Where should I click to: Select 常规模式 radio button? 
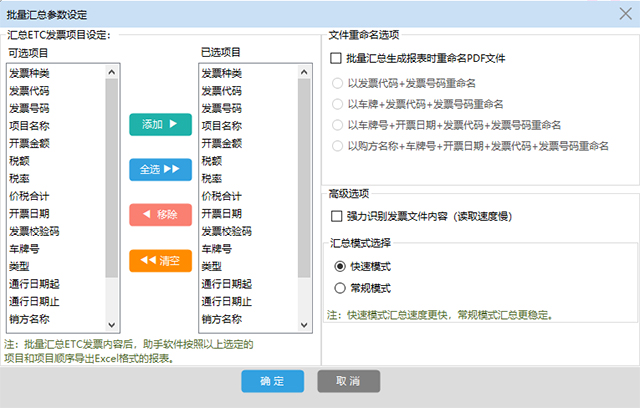tap(340, 288)
